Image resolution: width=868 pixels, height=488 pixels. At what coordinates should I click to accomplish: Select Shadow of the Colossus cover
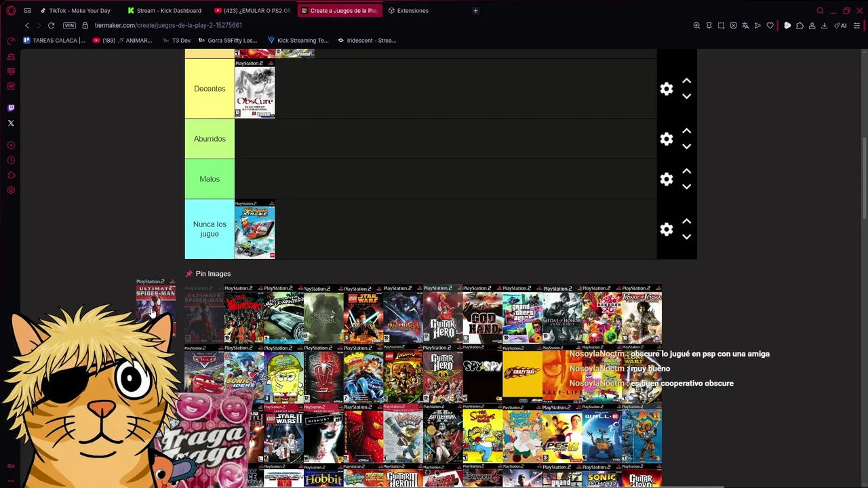[x=323, y=314]
